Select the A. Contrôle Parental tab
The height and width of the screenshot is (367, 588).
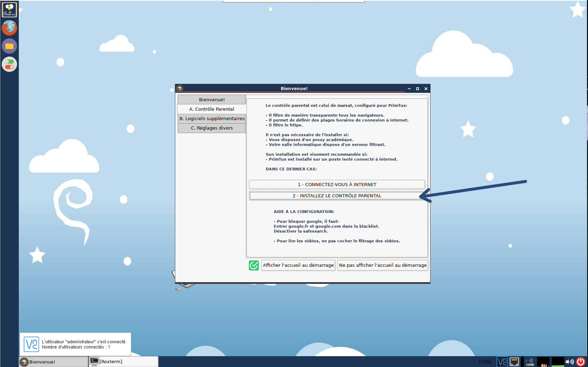point(212,109)
